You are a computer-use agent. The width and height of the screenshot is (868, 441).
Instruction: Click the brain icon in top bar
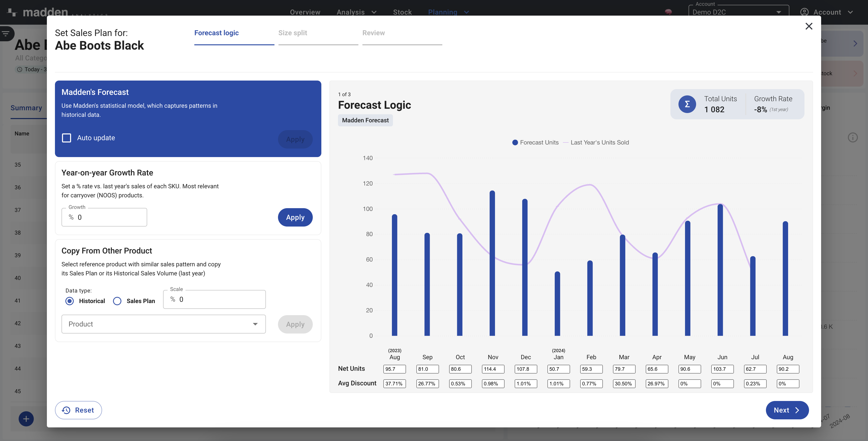click(669, 12)
